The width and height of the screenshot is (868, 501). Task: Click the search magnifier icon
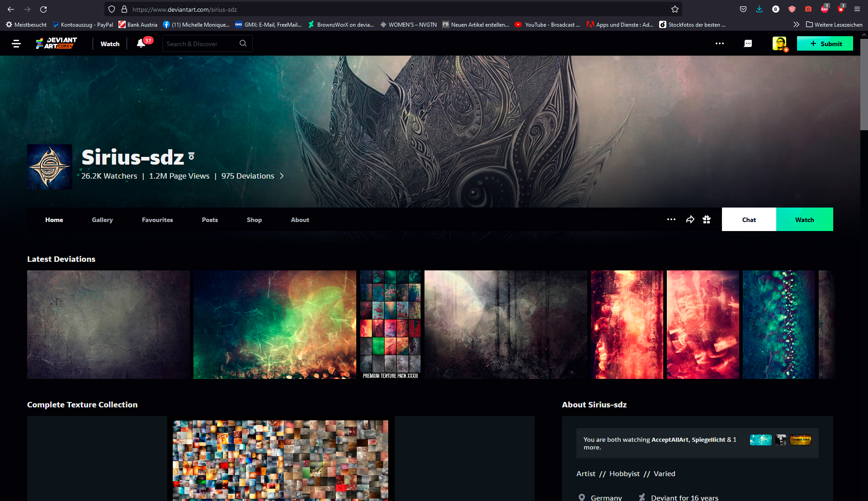coord(243,43)
